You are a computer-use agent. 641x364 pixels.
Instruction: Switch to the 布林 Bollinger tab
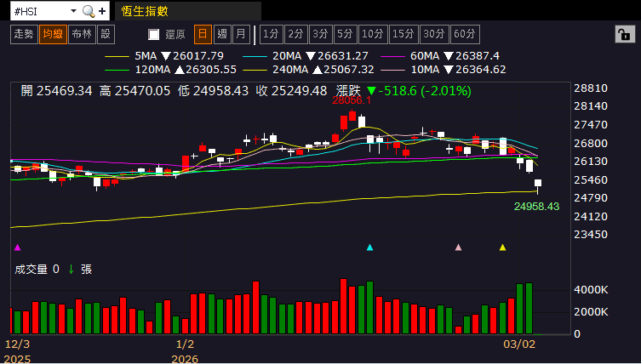83,34
